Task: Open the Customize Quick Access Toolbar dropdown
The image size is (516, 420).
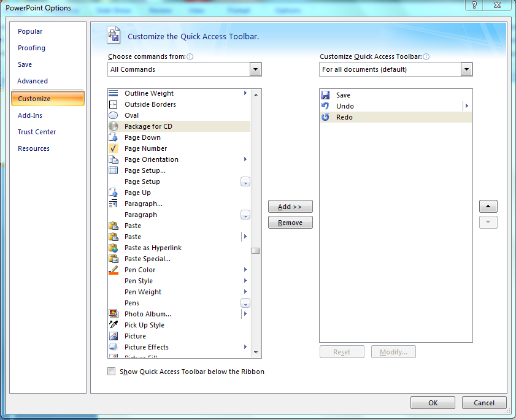Action: [x=466, y=69]
